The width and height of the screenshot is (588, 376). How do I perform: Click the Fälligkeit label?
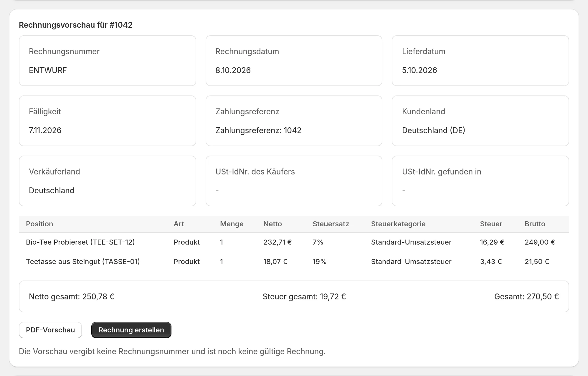tap(45, 112)
